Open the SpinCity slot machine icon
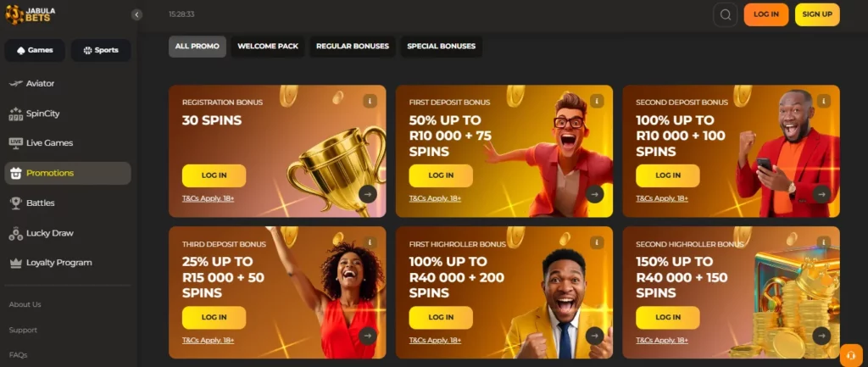868x367 pixels. [x=15, y=114]
